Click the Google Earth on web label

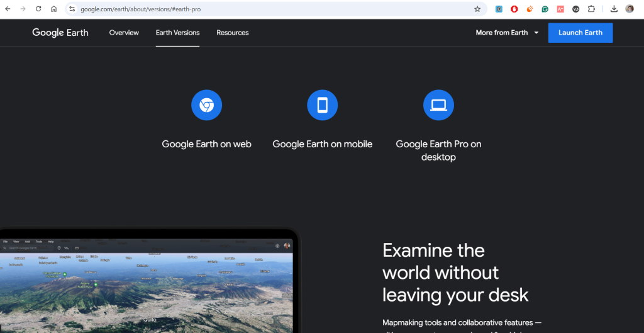[x=206, y=144]
